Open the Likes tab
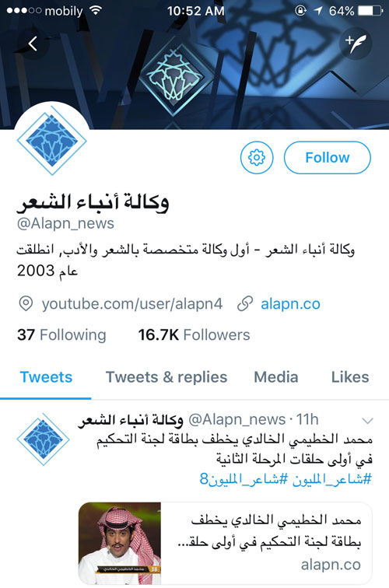389x588 pixels. click(x=350, y=377)
